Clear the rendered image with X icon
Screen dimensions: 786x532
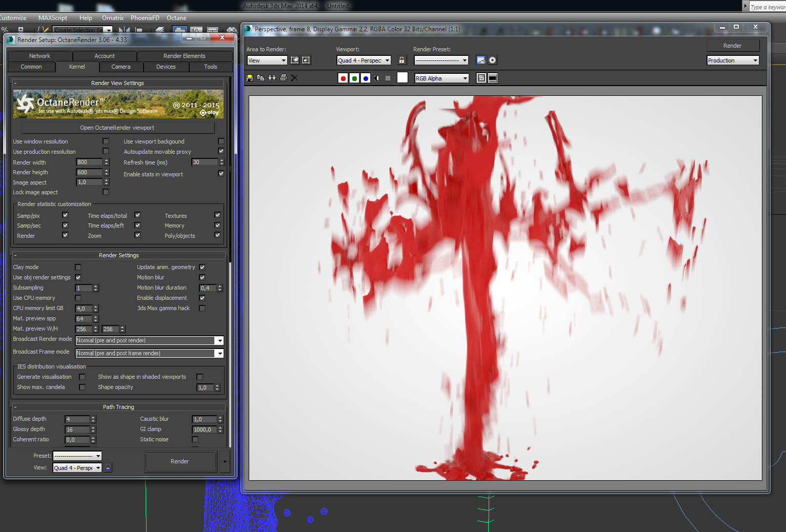click(x=294, y=78)
